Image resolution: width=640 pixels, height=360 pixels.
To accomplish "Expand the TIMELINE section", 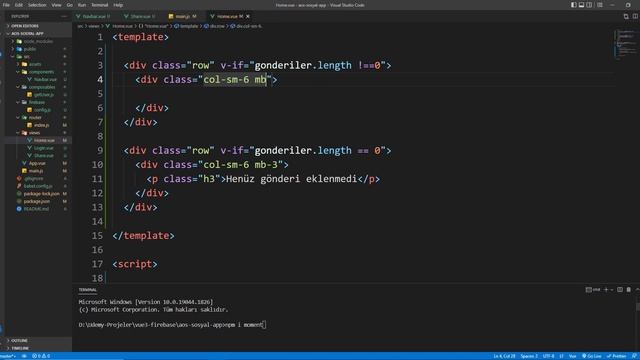I will tap(20, 348).
